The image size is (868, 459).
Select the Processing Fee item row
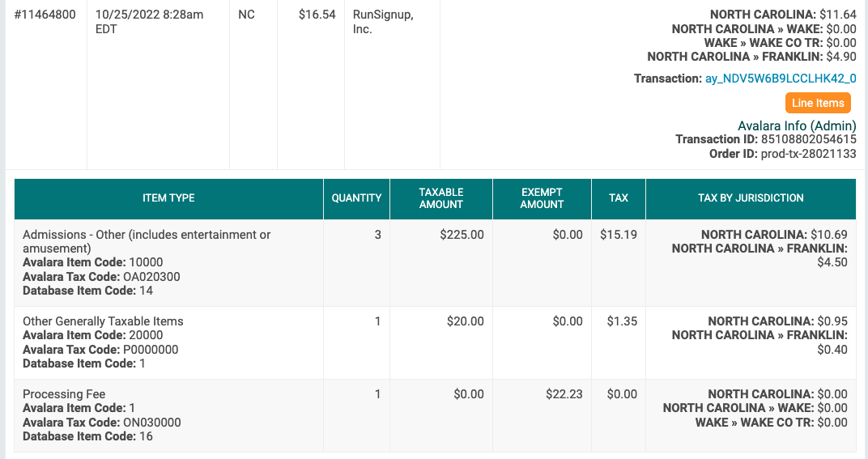64,394
